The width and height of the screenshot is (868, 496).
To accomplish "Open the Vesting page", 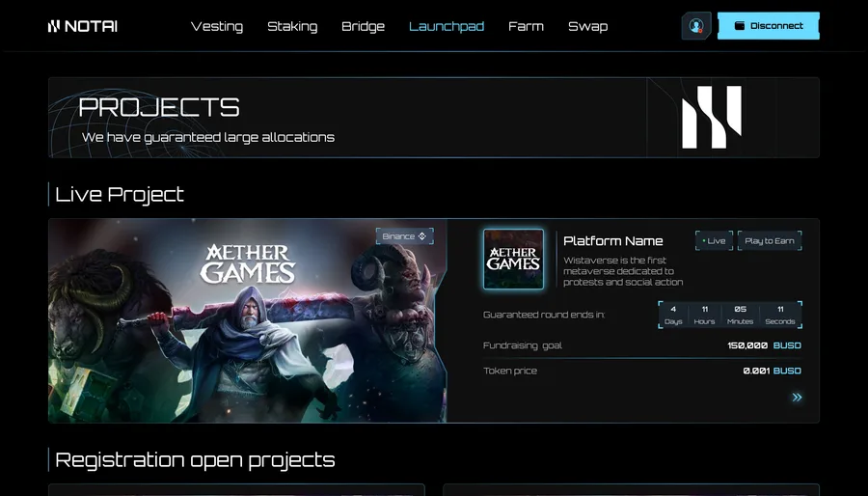I will pyautogui.click(x=217, y=26).
